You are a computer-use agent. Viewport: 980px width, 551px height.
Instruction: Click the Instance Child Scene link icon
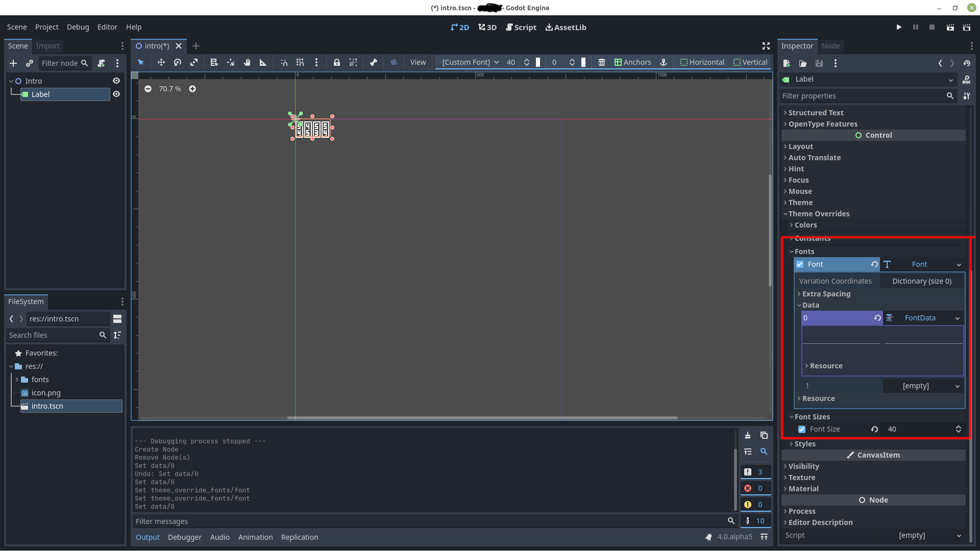[x=30, y=63]
